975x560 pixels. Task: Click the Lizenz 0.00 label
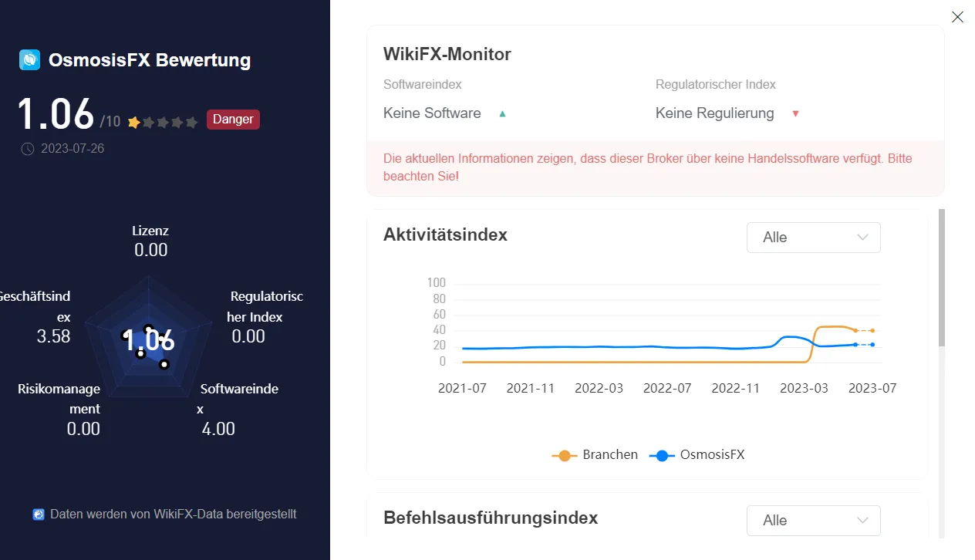[150, 240]
